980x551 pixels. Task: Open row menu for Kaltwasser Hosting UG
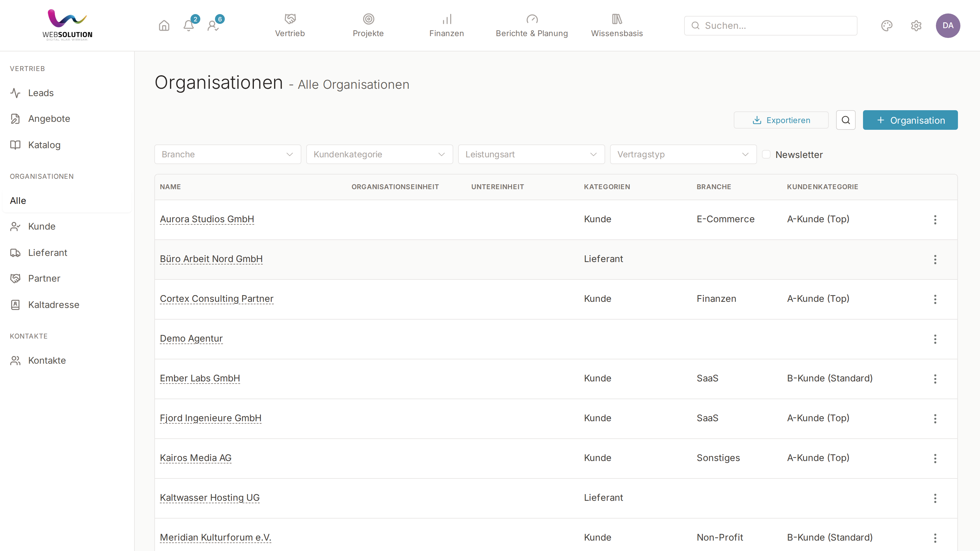coord(935,498)
